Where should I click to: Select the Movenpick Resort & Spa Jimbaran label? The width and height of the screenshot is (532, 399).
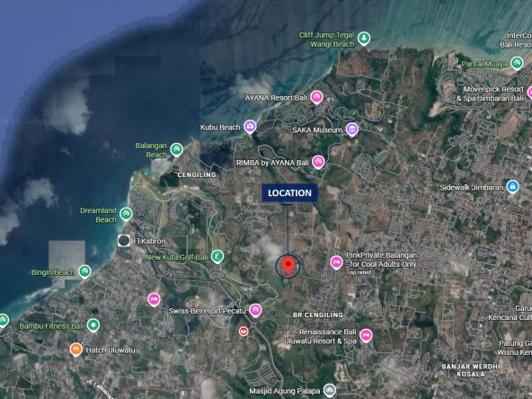(x=491, y=93)
